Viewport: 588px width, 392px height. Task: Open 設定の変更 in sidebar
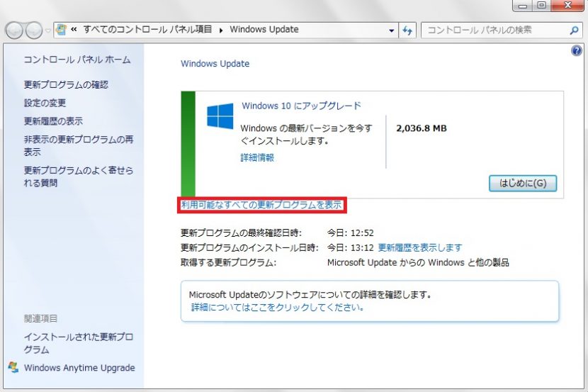[45, 103]
